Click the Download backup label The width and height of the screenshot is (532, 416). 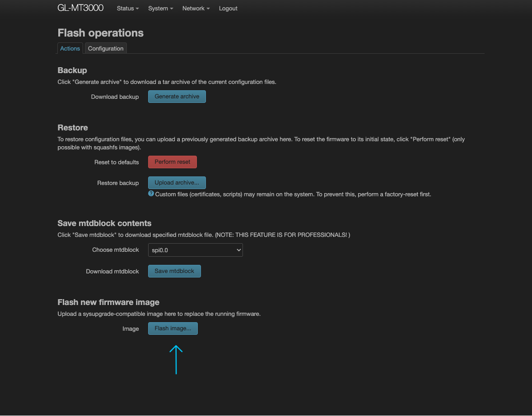[x=115, y=97]
